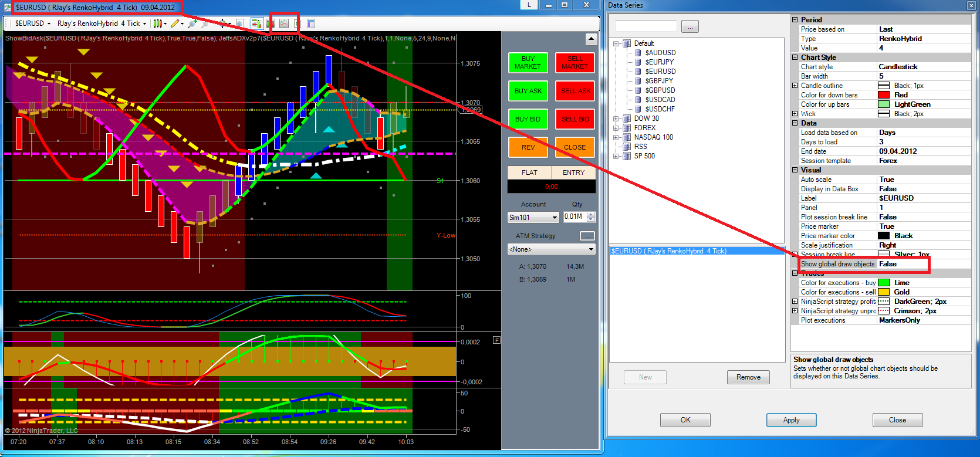Click the Qty 0,01M input field

pyautogui.click(x=575, y=217)
